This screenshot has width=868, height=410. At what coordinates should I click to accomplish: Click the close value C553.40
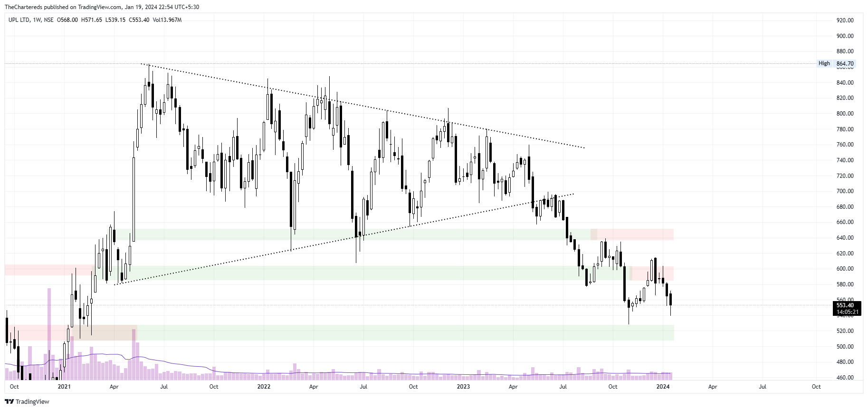(139, 20)
